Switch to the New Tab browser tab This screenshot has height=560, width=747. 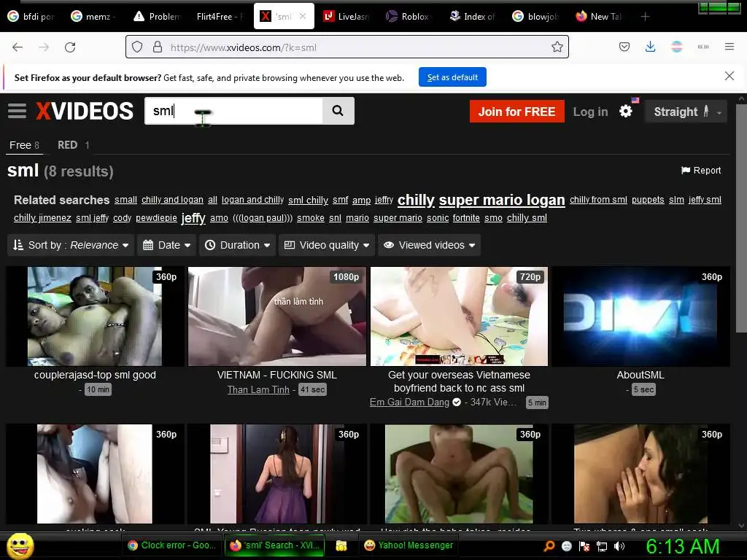pos(599,17)
